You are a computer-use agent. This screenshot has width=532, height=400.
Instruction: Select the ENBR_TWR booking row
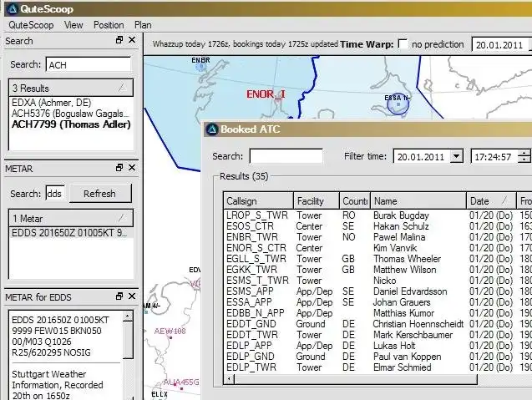[x=377, y=237]
